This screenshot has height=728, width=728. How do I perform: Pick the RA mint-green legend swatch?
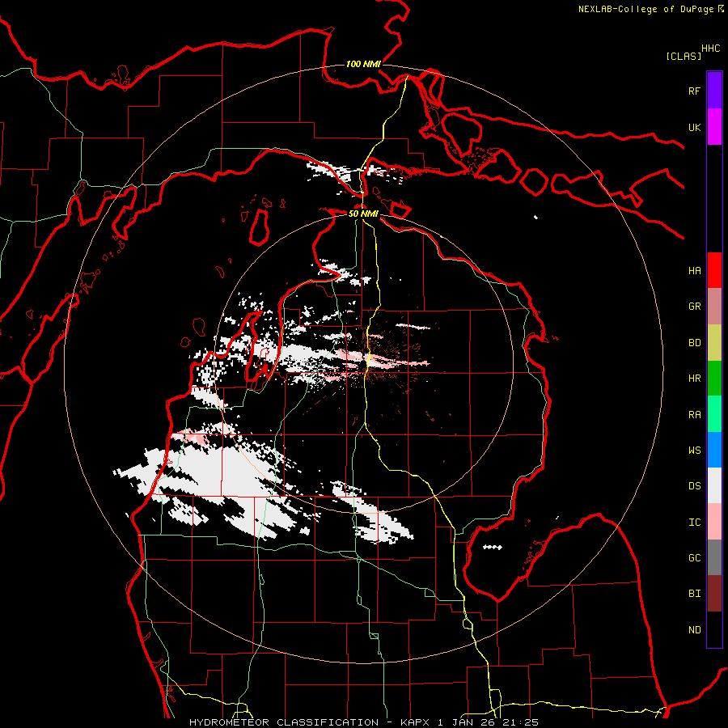point(714,414)
